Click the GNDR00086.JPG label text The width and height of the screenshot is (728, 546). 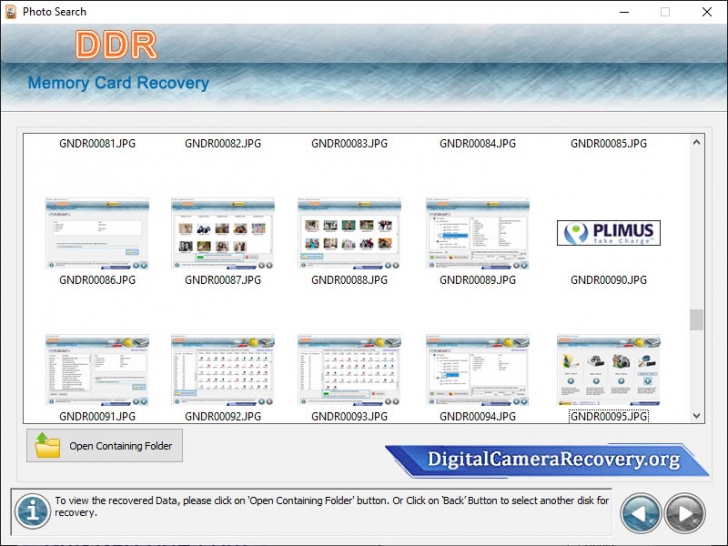click(97, 280)
